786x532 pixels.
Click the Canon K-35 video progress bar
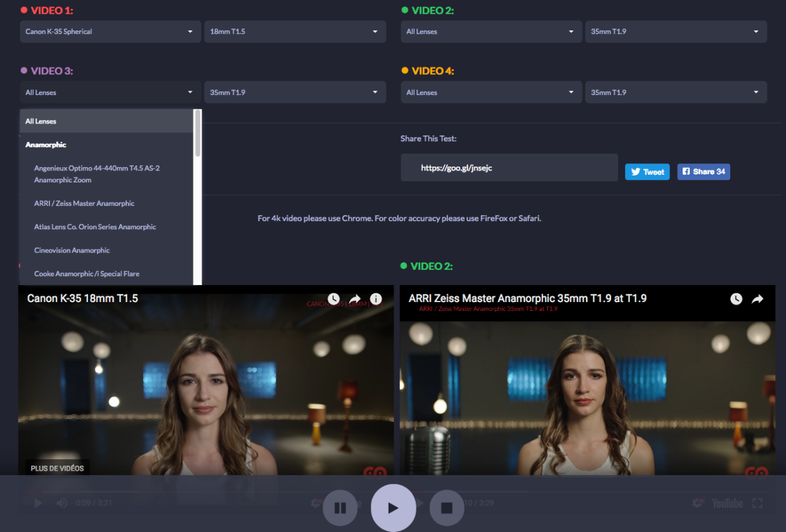(206, 491)
